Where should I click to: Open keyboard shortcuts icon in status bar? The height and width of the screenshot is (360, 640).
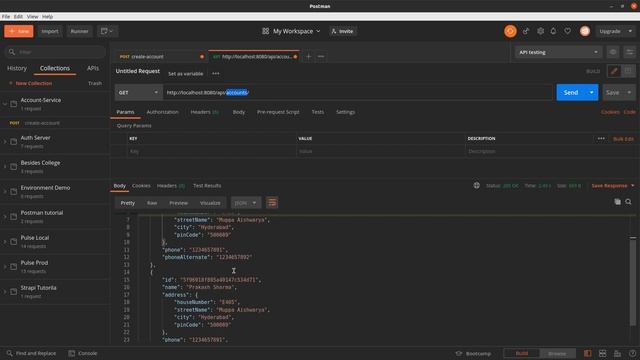point(617,353)
